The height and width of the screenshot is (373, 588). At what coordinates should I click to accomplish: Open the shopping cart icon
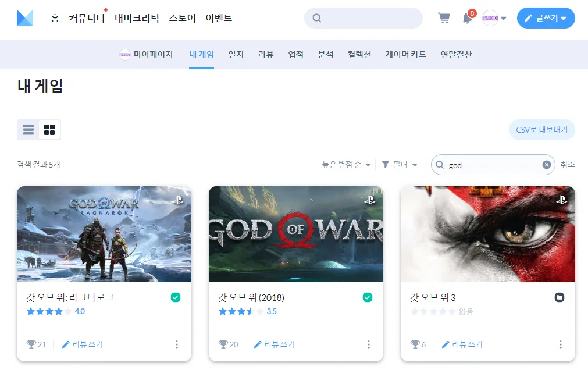pyautogui.click(x=444, y=17)
